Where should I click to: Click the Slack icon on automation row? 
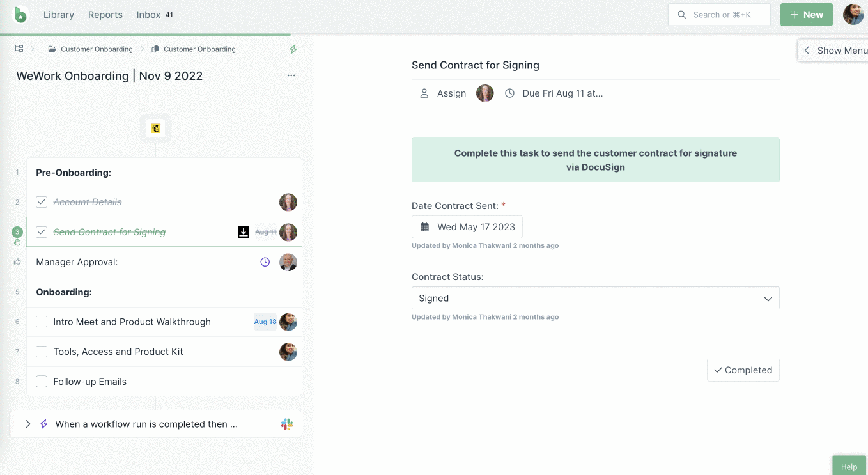(x=287, y=424)
